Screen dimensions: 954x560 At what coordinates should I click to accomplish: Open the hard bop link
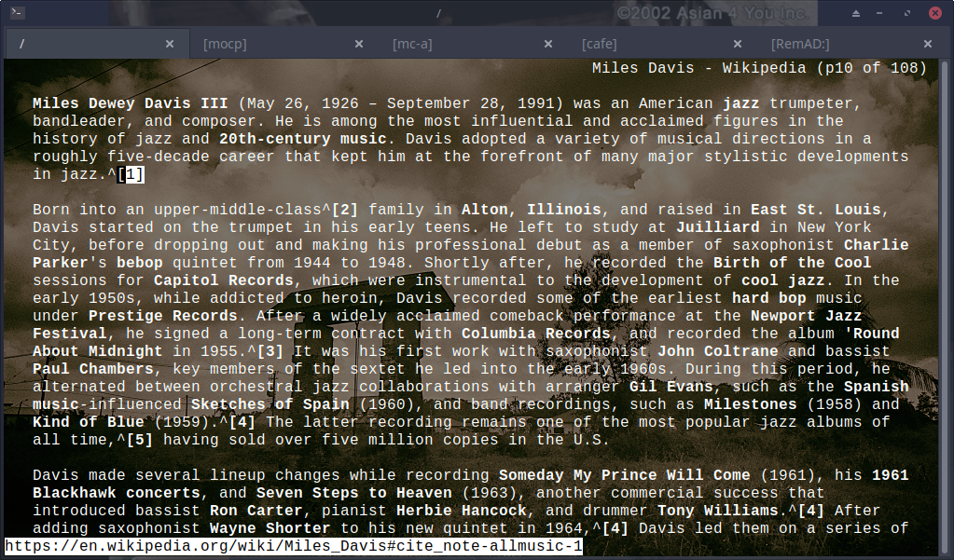pyautogui.click(x=769, y=298)
